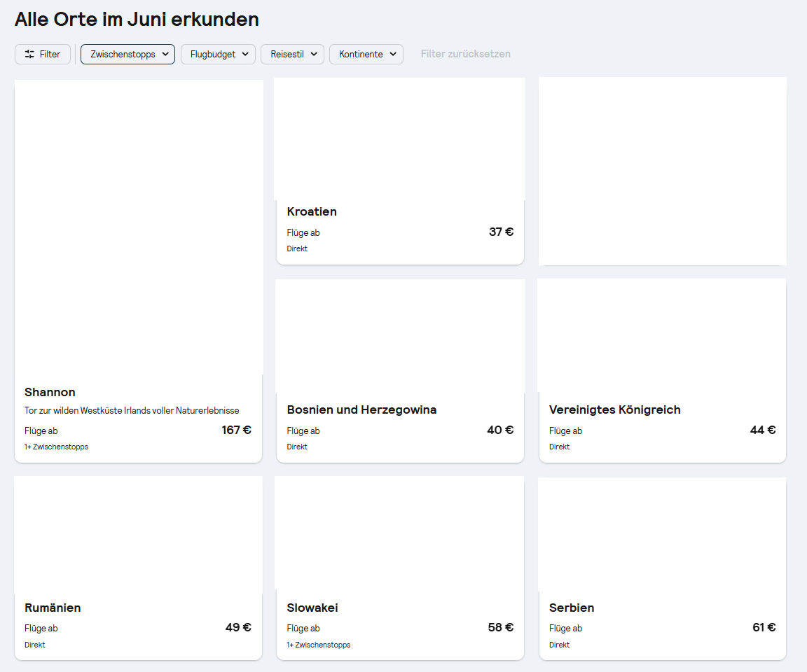Click the 58 € Slowakei price
Image resolution: width=807 pixels, height=672 pixels.
coord(501,627)
